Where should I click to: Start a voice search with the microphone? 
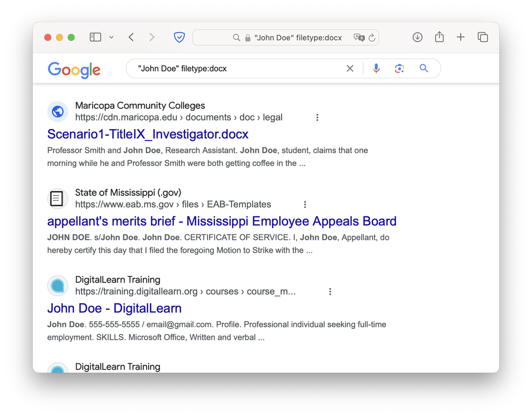(376, 69)
